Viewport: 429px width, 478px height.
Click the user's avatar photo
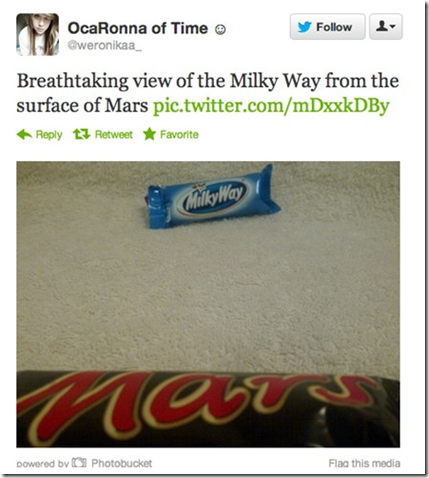pos(38,34)
